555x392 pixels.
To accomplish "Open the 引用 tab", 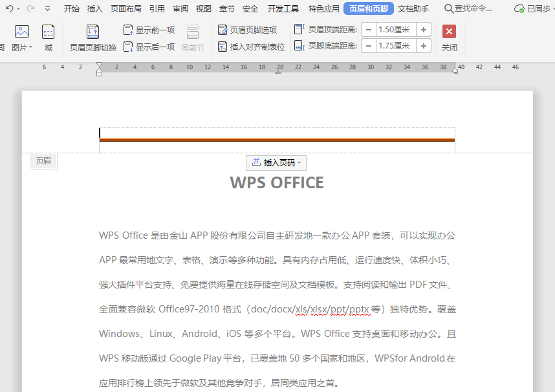I will click(x=157, y=8).
